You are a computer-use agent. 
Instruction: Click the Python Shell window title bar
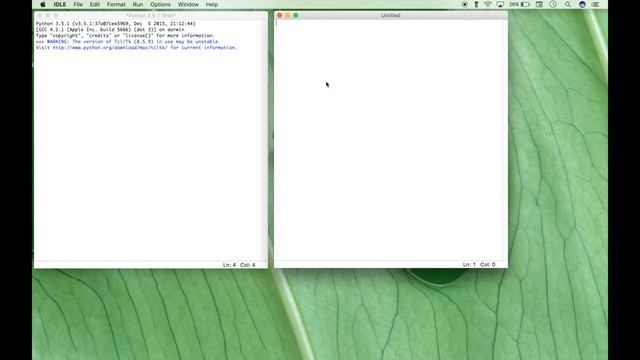click(x=151, y=16)
